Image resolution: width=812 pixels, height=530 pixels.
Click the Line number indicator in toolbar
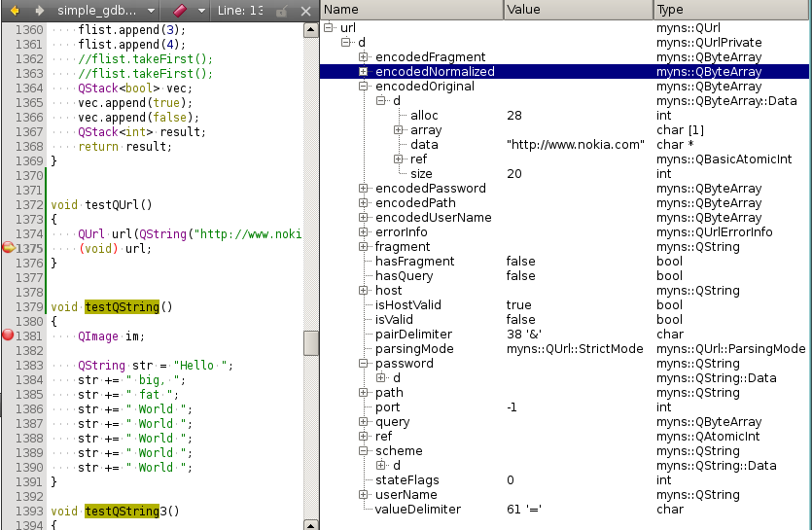tap(241, 10)
